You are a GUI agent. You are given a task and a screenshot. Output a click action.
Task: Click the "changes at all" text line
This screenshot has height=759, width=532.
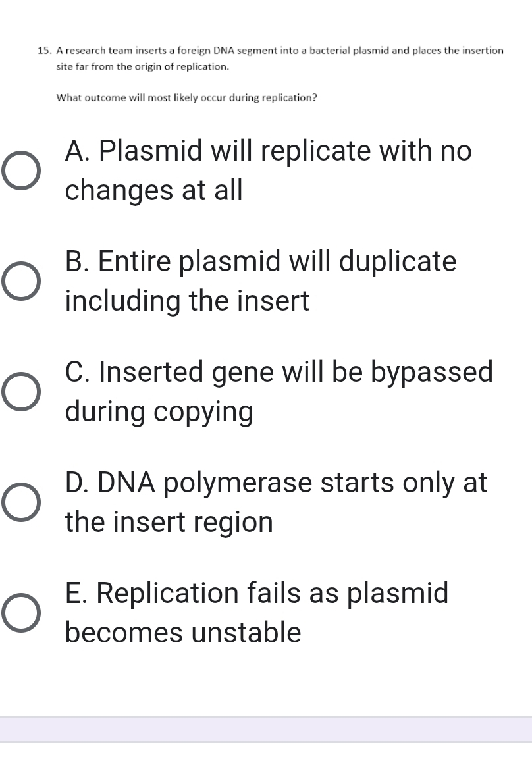(154, 191)
